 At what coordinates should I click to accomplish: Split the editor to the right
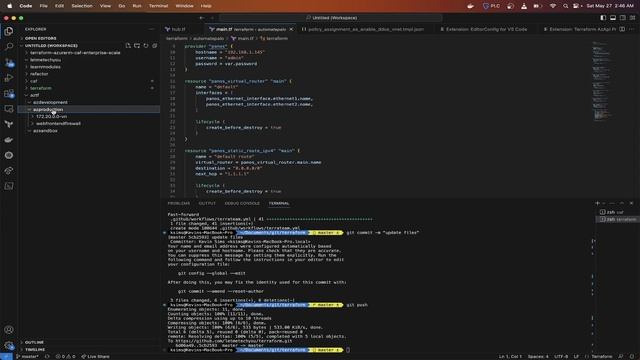pyautogui.click(x=622, y=29)
